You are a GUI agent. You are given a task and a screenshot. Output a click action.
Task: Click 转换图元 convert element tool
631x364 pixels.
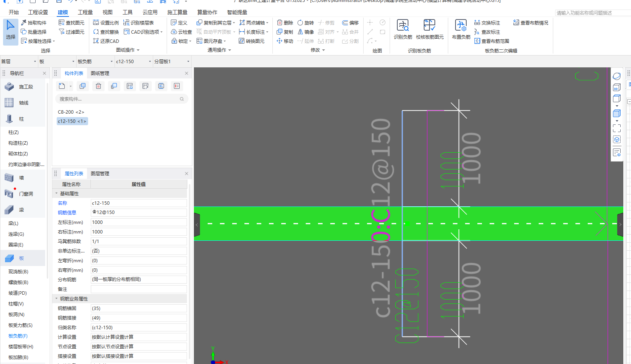click(x=252, y=41)
